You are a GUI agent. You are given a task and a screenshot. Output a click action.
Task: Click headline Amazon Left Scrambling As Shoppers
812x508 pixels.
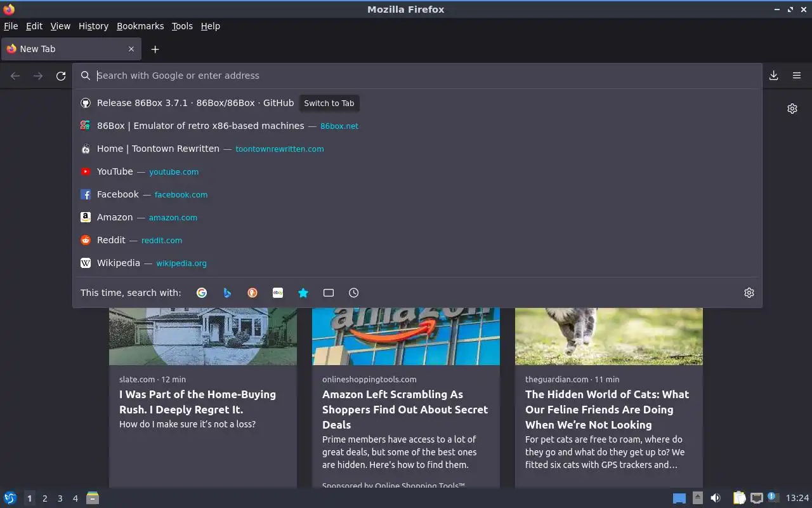(x=405, y=410)
